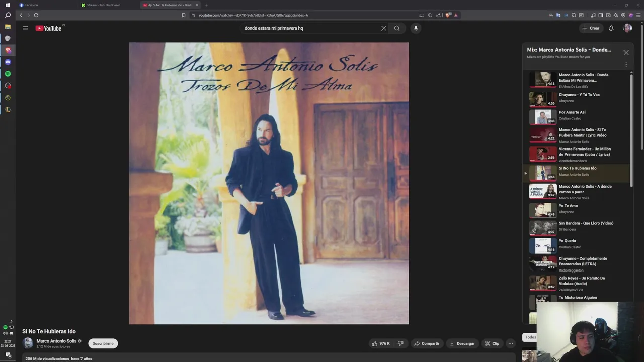Open the browser music note media control

pyautogui.click(x=593, y=15)
